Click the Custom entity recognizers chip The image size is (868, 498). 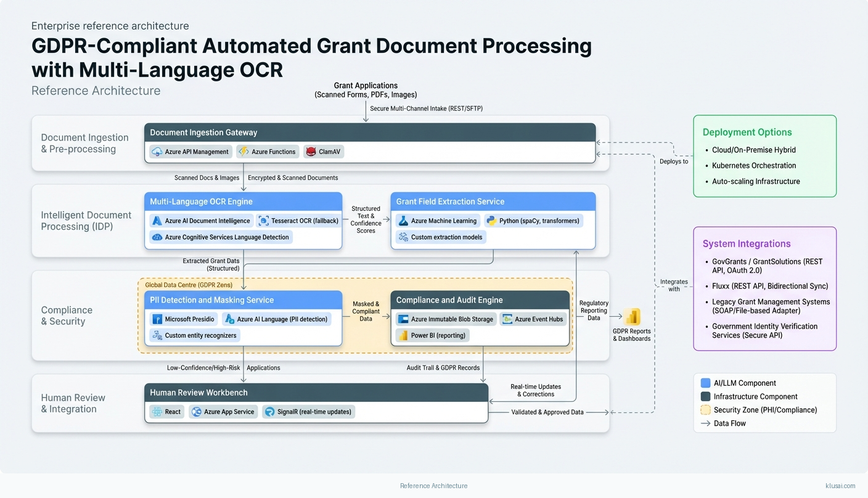point(194,336)
